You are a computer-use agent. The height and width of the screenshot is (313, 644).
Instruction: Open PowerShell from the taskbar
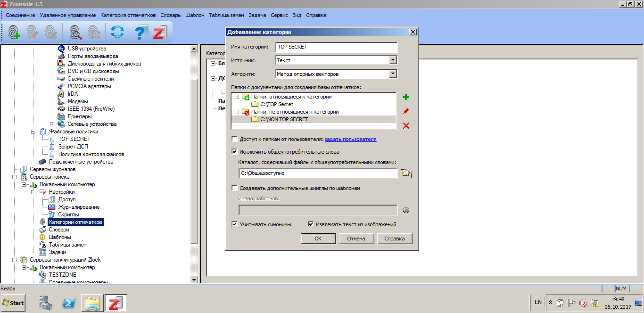coord(70,303)
